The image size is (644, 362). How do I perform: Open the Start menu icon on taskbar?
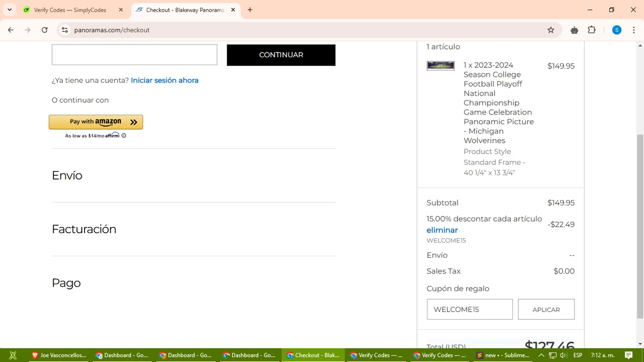(x=13, y=355)
